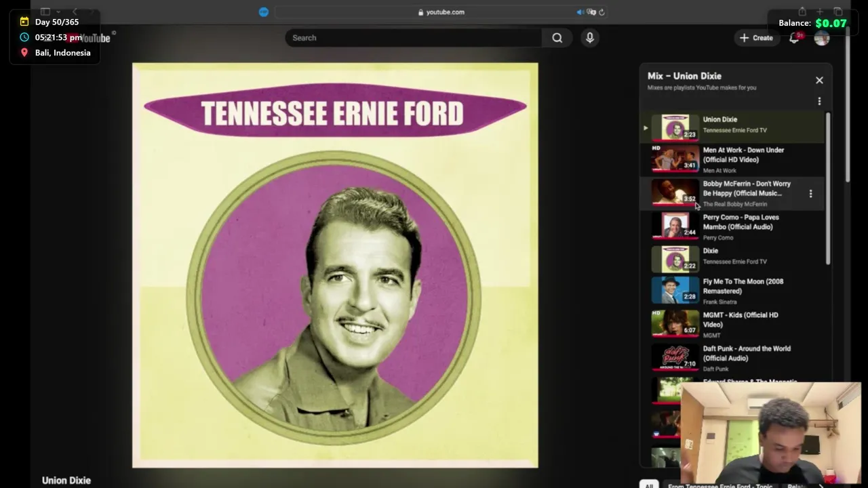The height and width of the screenshot is (488, 868).
Task: Click the Union Dixie video title below player
Action: coord(66,481)
